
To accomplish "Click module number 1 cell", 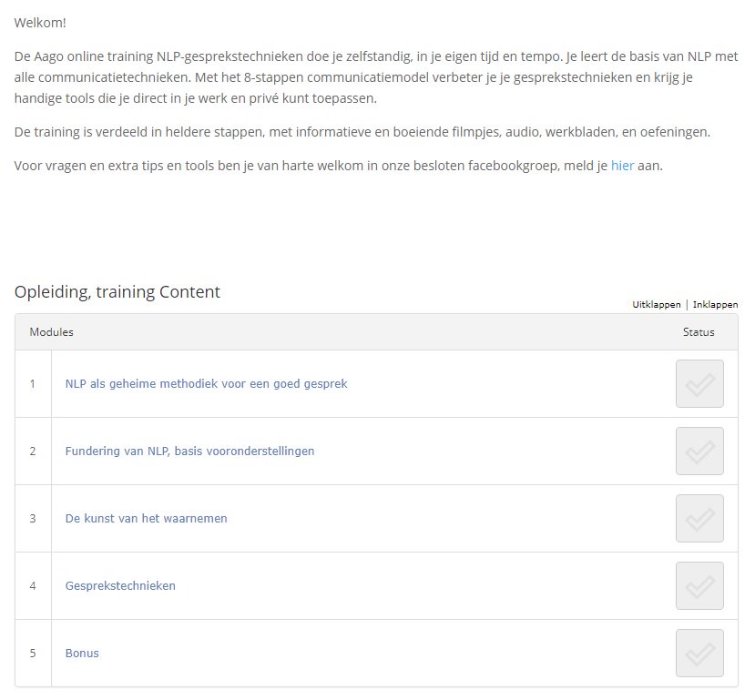I will point(33,384).
